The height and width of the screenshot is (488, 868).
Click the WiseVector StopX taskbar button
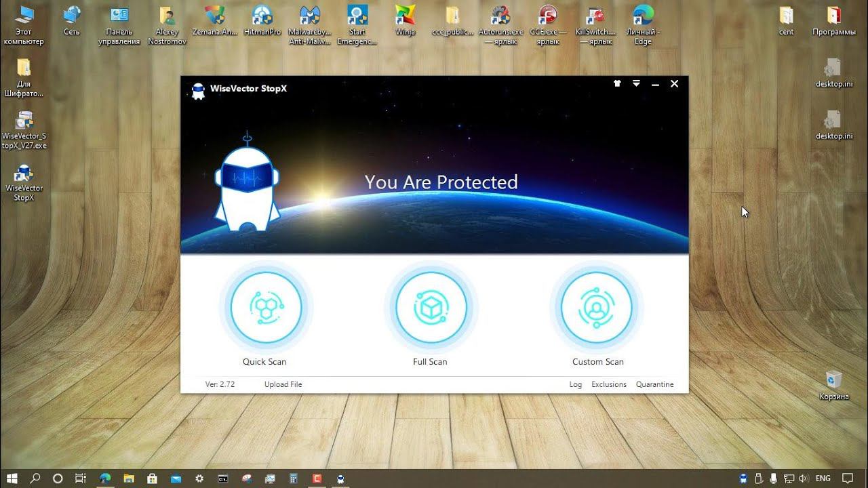tap(340, 479)
